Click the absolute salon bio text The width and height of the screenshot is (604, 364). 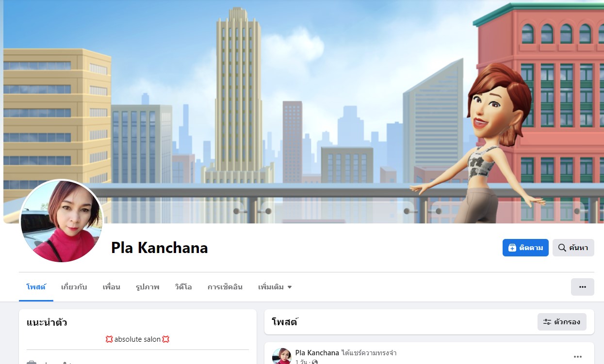click(137, 339)
